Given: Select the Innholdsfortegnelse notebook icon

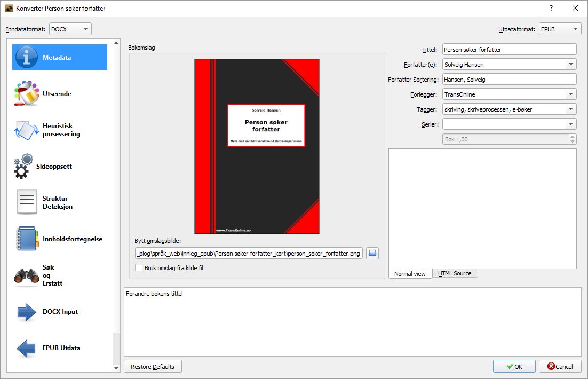Looking at the screenshot, I should 27,239.
